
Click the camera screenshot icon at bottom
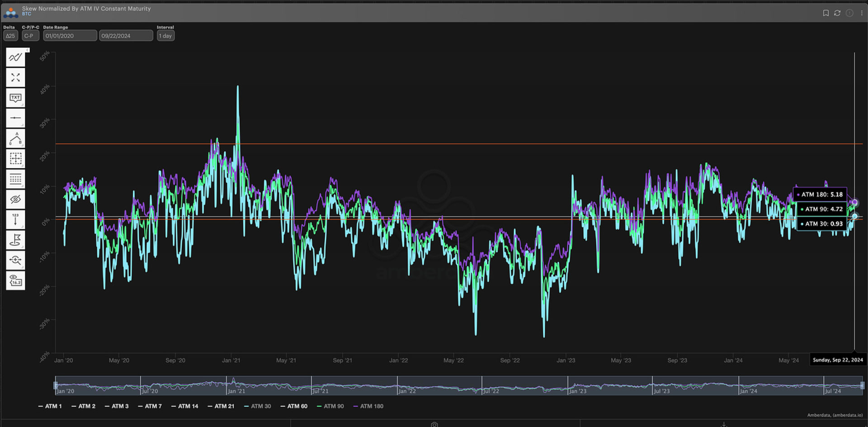pos(434,424)
